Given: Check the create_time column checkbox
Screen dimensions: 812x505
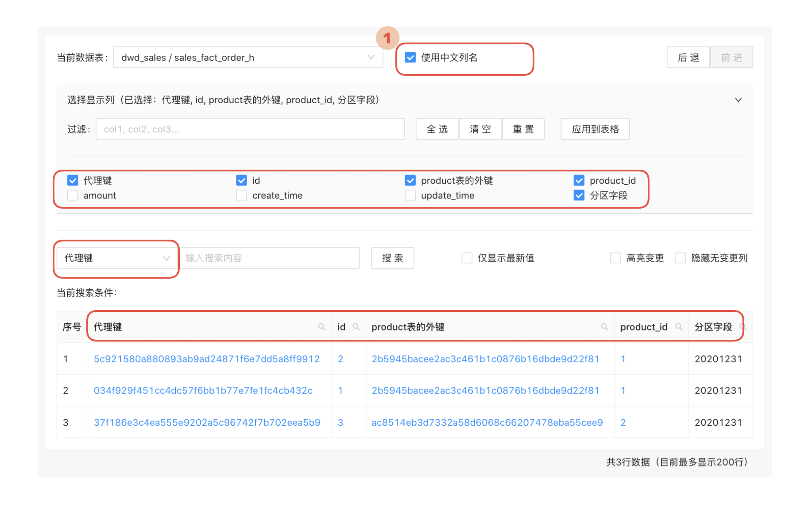Looking at the screenshot, I should [241, 195].
